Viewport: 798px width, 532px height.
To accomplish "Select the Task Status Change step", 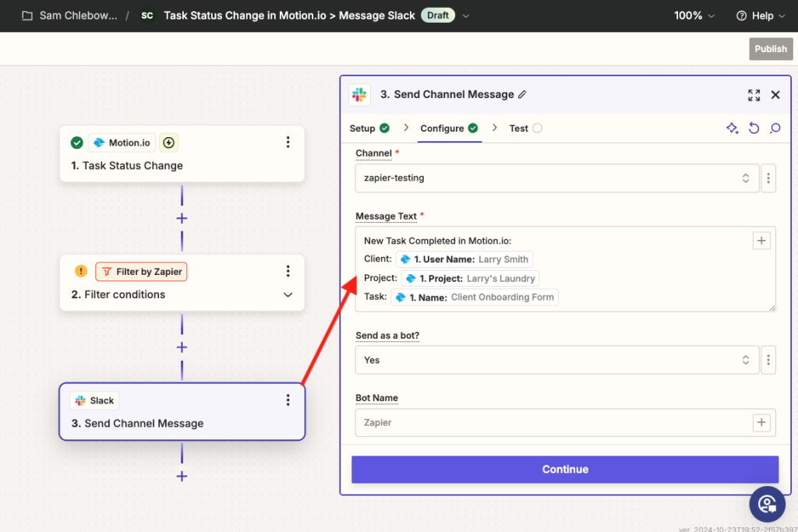I will click(x=182, y=154).
